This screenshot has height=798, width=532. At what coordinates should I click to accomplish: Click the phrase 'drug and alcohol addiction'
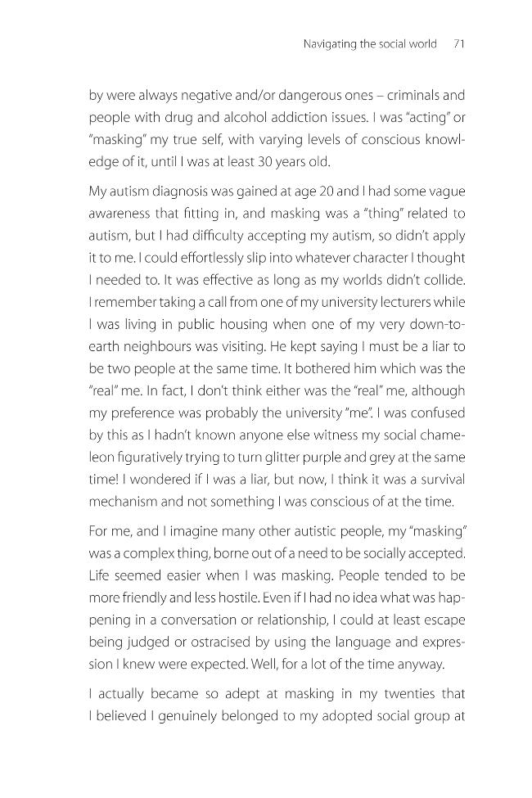pos(246,118)
